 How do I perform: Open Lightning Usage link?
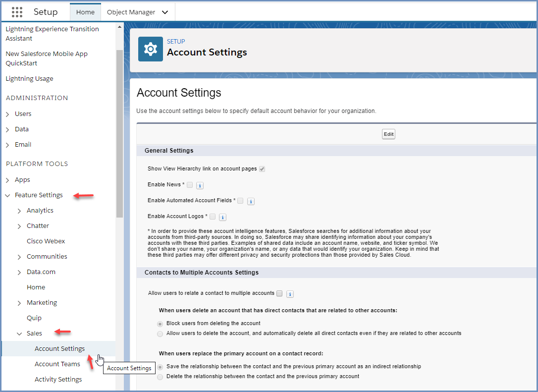click(x=30, y=79)
